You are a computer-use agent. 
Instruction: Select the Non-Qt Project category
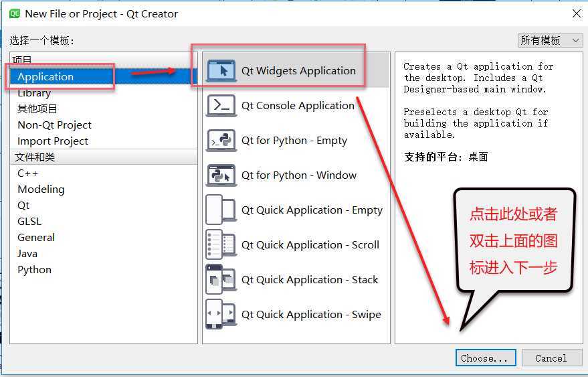[104, 125]
